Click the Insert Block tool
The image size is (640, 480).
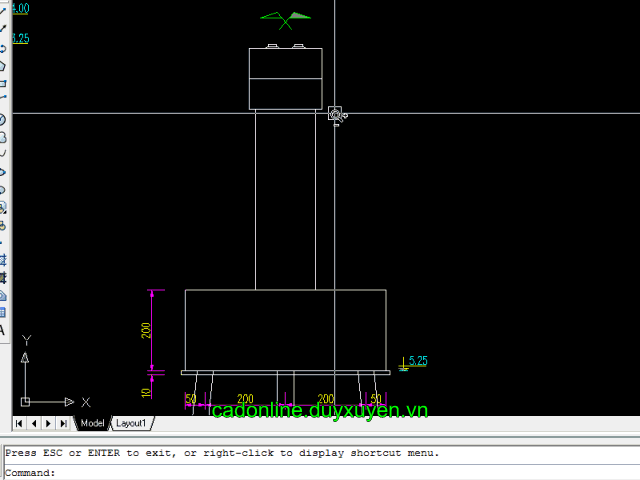coord(3,208)
